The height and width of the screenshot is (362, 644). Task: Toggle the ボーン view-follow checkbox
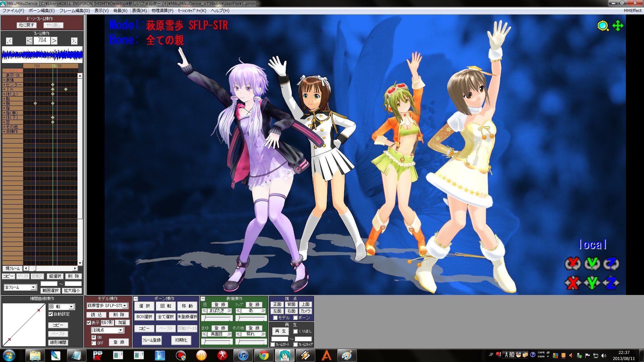[296, 318]
